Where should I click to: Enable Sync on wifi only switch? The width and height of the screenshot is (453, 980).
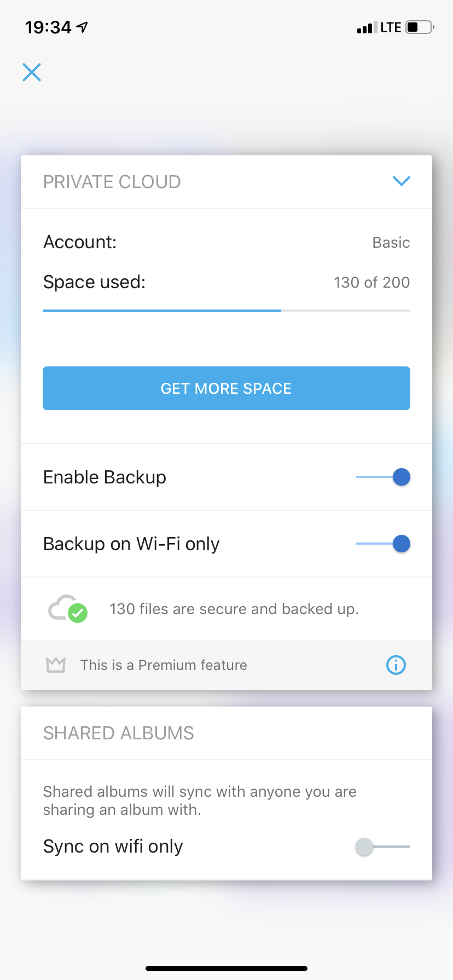tap(382, 847)
